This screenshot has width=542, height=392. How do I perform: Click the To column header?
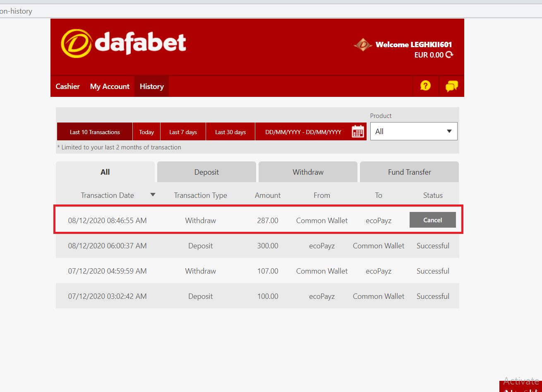pos(379,195)
